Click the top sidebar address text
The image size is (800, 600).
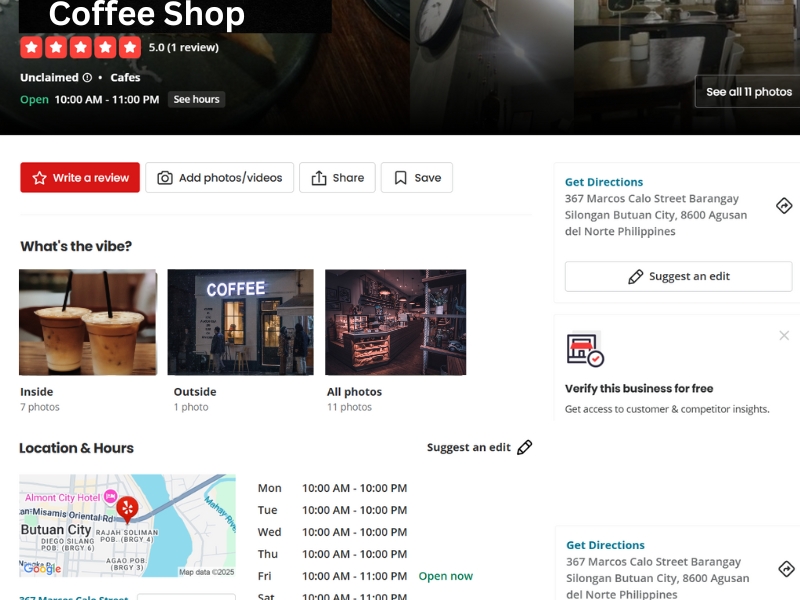pyautogui.click(x=656, y=215)
